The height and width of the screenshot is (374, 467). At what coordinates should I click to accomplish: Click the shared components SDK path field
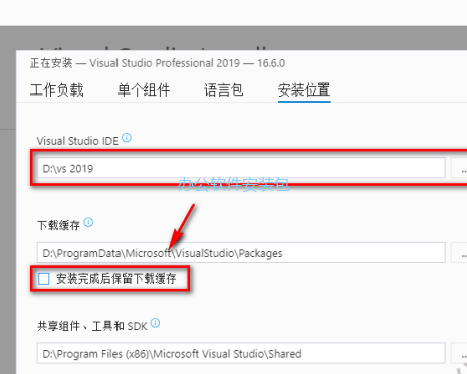(241, 353)
